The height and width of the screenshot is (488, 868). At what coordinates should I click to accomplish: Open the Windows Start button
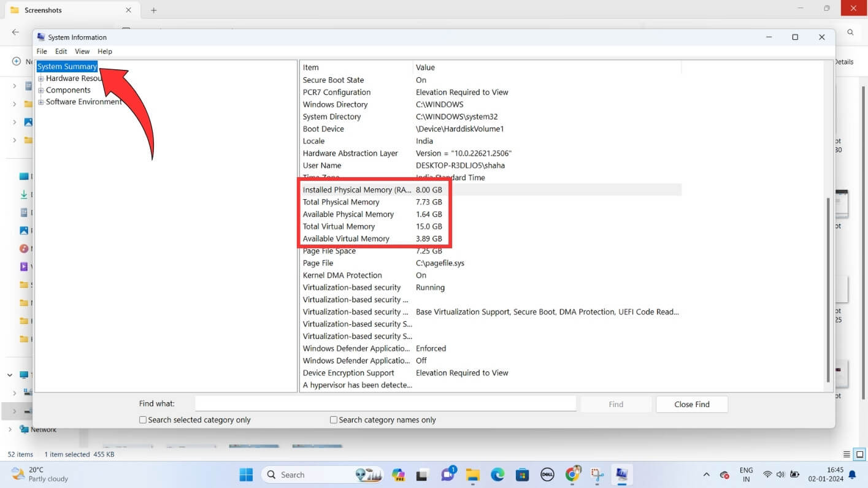246,474
